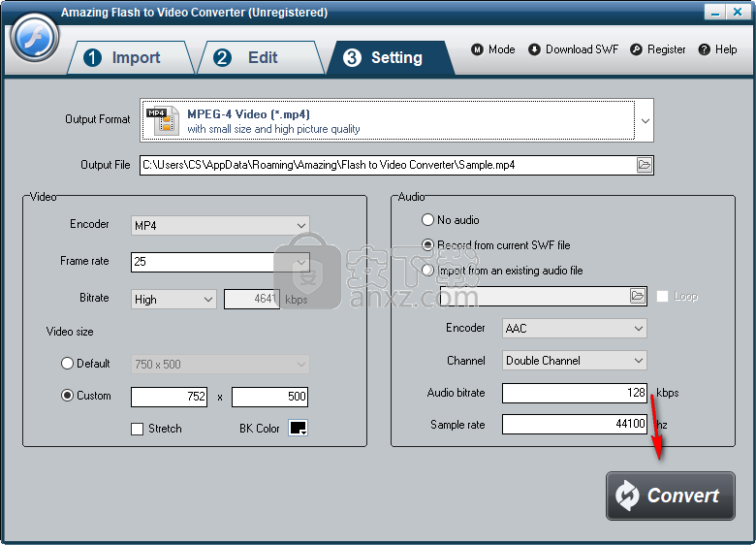Pick the BK Color swatch
The width and height of the screenshot is (756, 545).
pos(298,428)
